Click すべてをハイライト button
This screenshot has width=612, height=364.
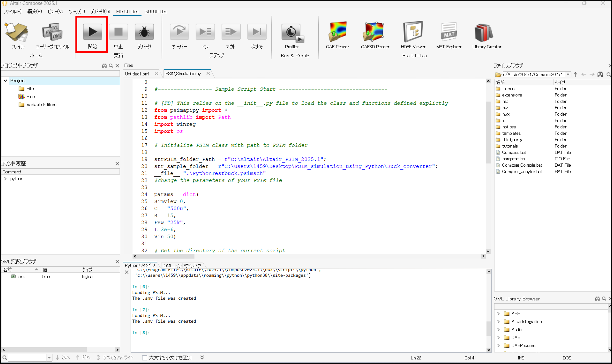115,358
